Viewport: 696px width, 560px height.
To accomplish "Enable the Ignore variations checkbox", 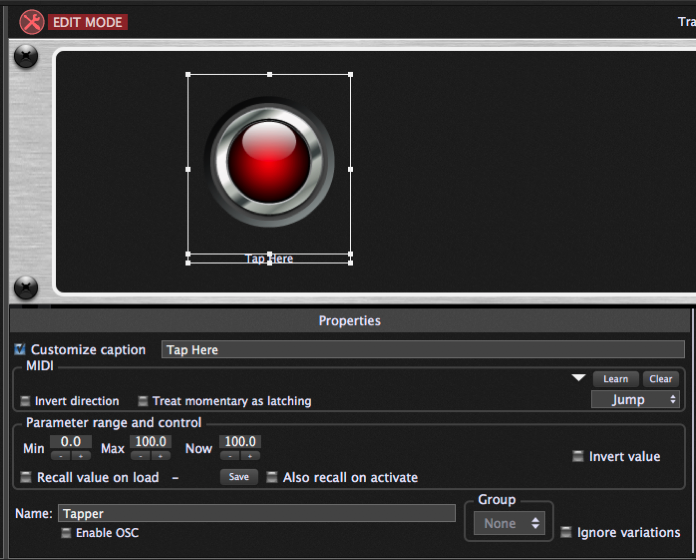I will [x=566, y=532].
